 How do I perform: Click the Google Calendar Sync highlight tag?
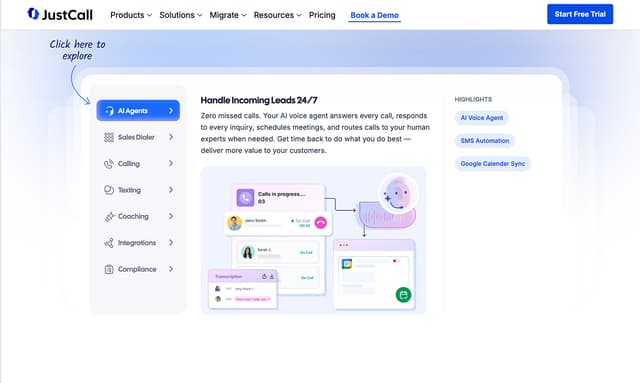click(493, 164)
